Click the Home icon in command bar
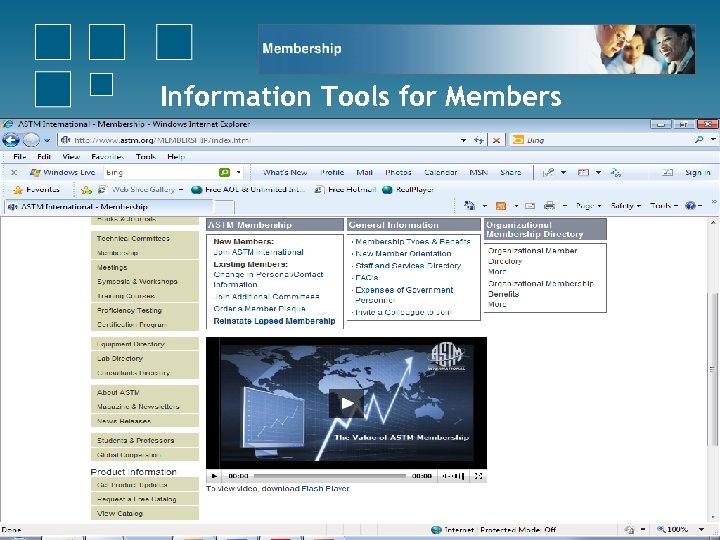The width and height of the screenshot is (720, 540). tap(470, 206)
